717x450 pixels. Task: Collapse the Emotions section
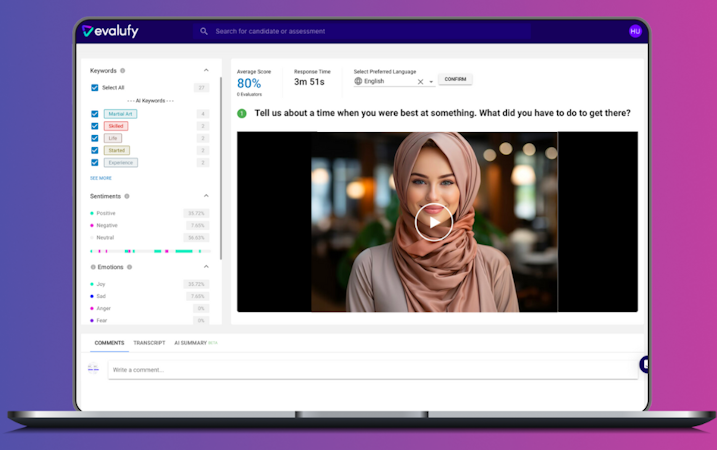[x=206, y=267]
